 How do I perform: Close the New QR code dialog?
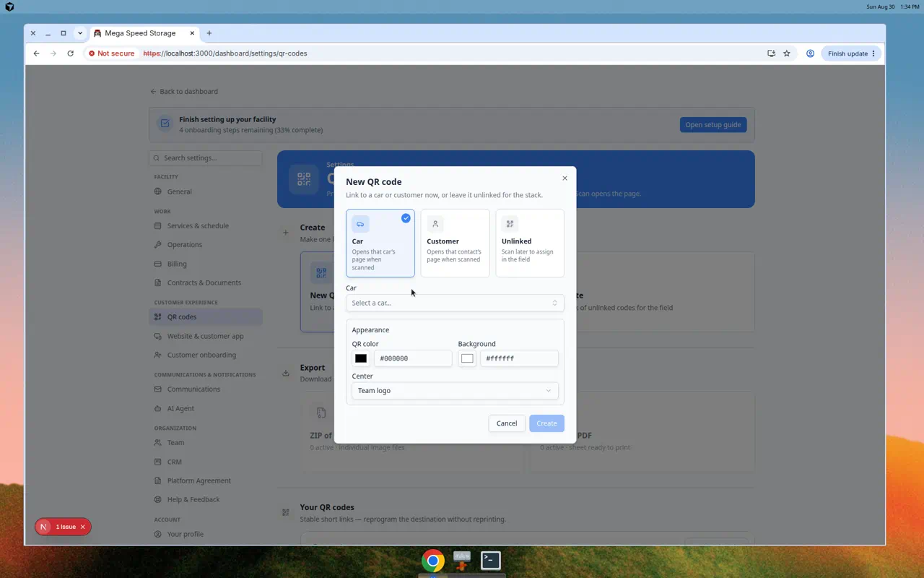coord(565,178)
